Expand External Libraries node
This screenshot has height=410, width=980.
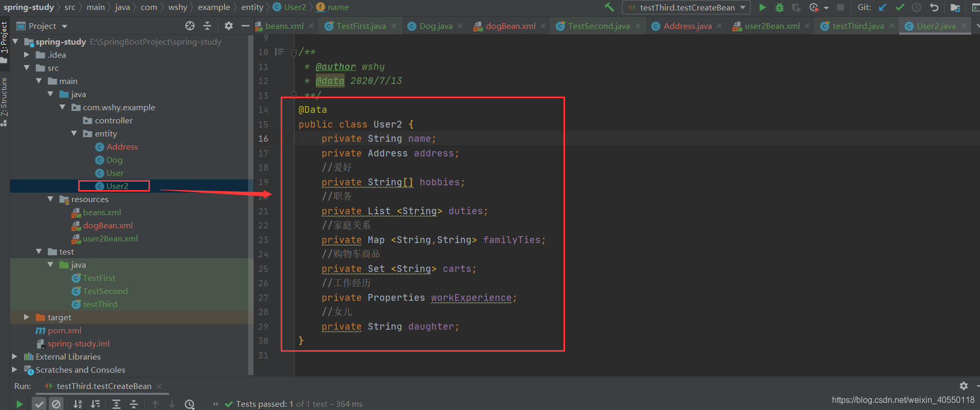point(15,356)
